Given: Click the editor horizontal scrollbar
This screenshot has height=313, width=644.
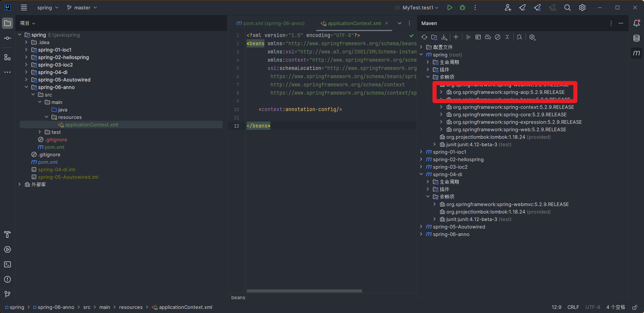Looking at the screenshot, I should [304, 291].
